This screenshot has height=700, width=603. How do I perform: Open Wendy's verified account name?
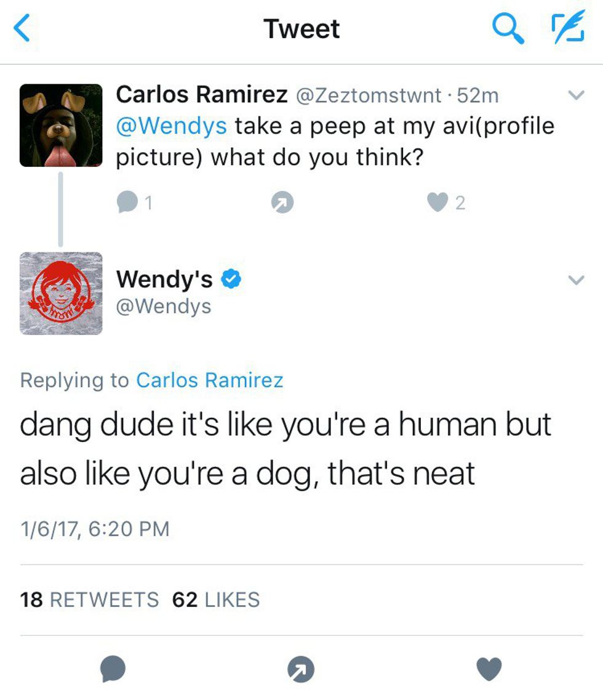(x=165, y=280)
